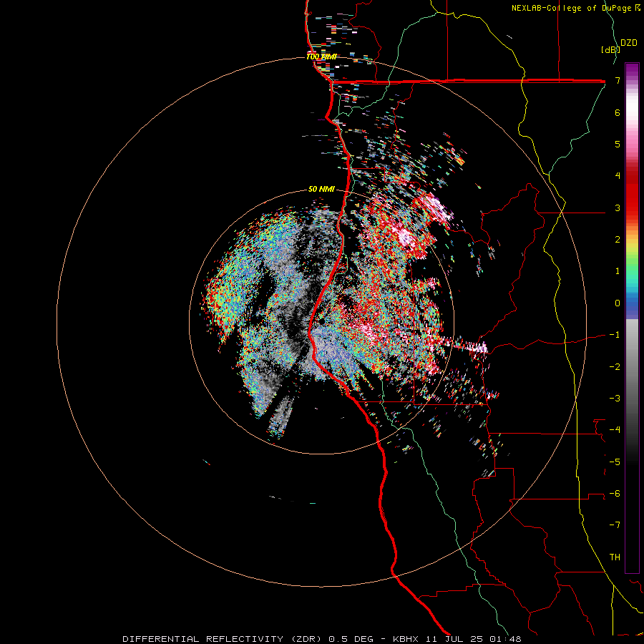The height and width of the screenshot is (644, 644).
Task: Click the KBHX radar station identifier
Action: (406, 639)
